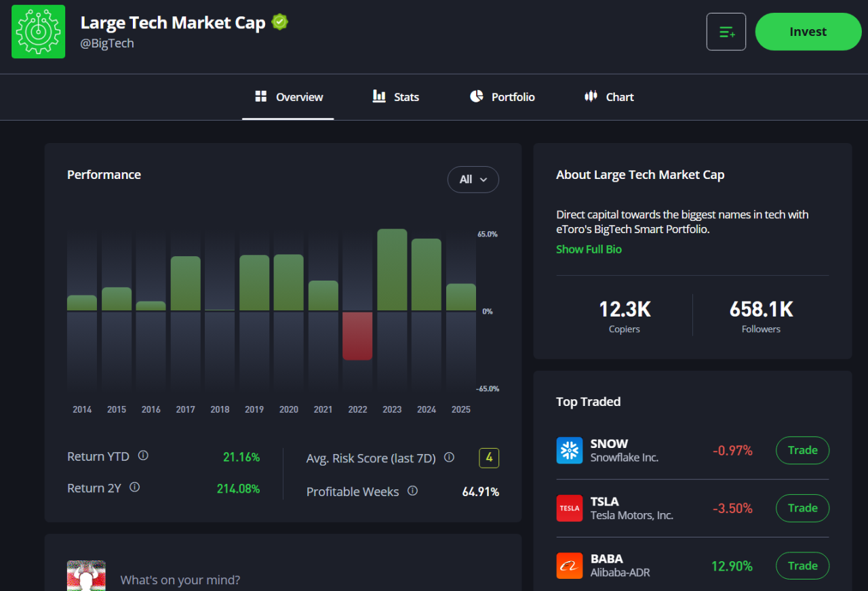868x591 pixels.
Task: Add portfolio to watchlist icon button
Action: [726, 32]
